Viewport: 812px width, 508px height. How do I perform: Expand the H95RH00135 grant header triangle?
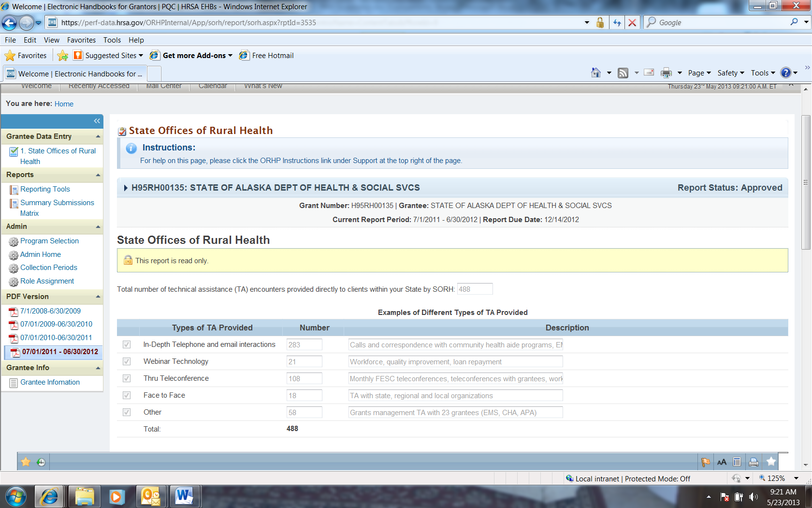[x=126, y=188]
